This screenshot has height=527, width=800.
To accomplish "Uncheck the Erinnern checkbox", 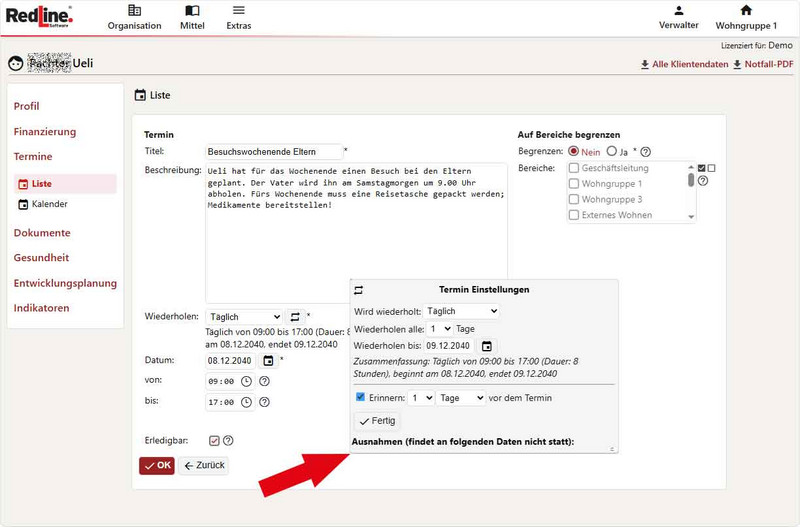I will coord(361,398).
